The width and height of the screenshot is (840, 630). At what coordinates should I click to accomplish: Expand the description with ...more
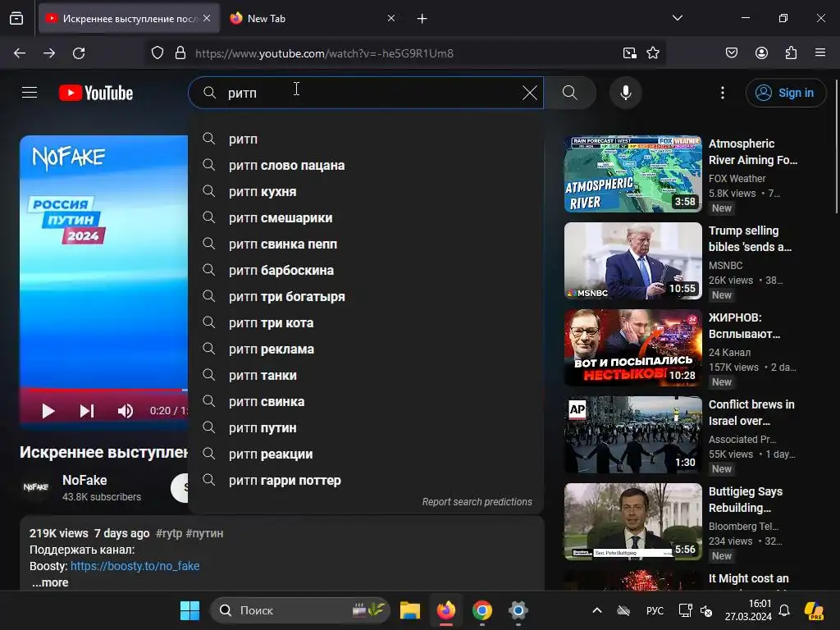[x=50, y=582]
